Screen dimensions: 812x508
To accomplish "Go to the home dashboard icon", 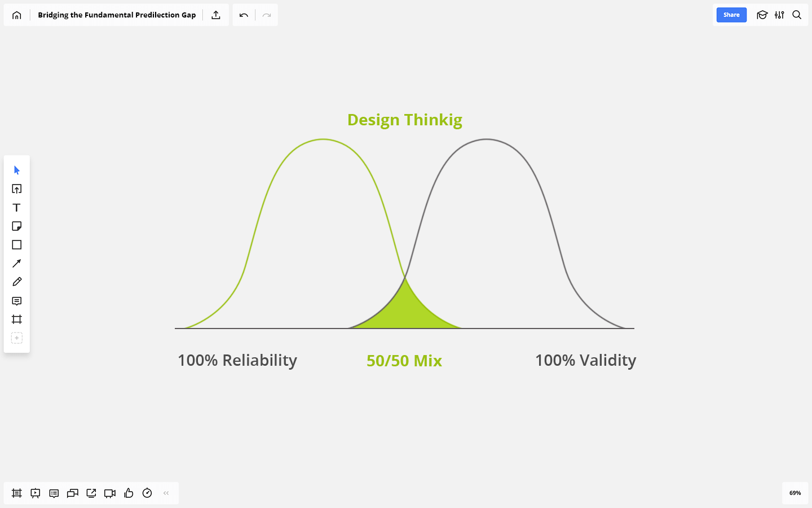I will point(16,15).
